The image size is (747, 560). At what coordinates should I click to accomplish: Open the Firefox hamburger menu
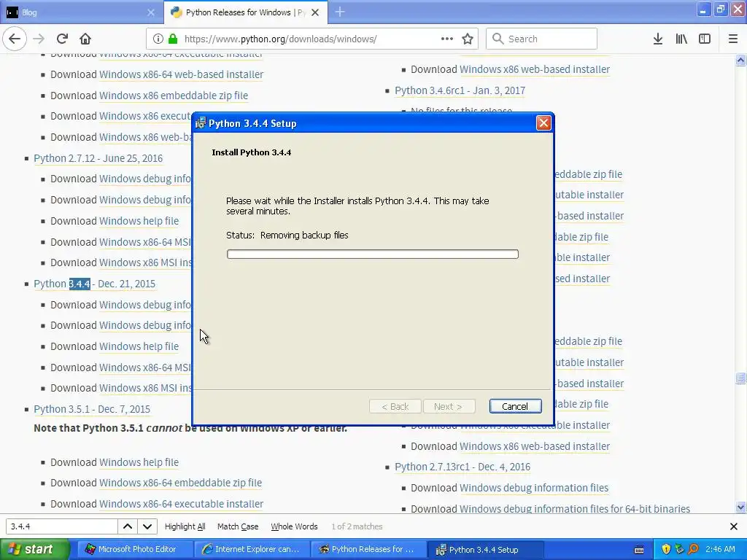pyautogui.click(x=733, y=39)
